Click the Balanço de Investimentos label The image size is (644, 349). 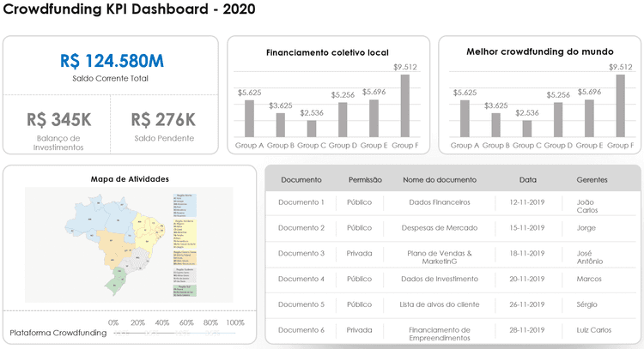[58, 142]
